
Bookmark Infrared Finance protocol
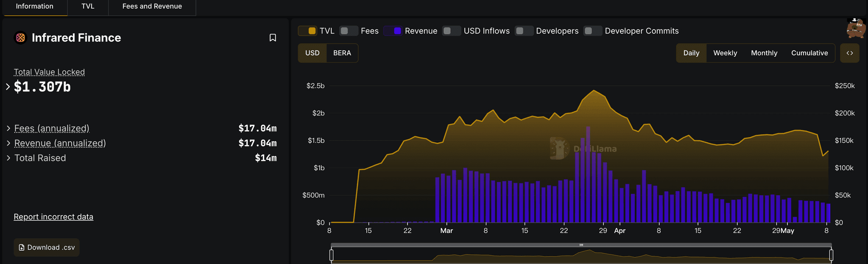pyautogui.click(x=273, y=38)
